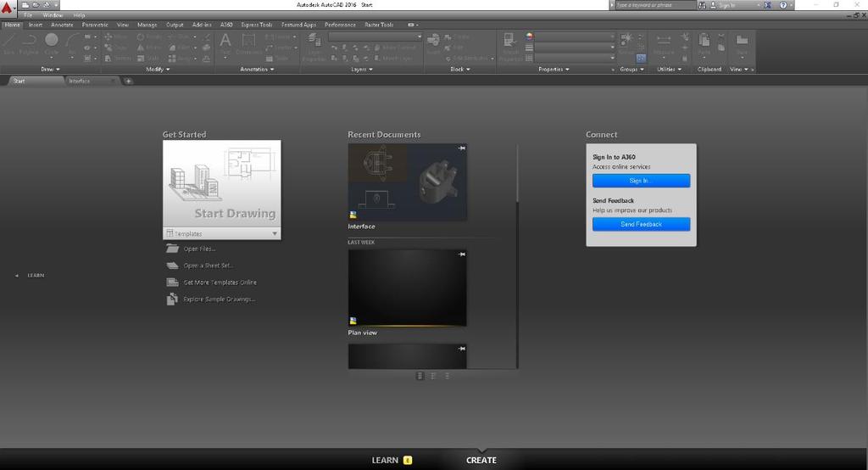Open Layer Properties manager
Image resolution: width=868 pixels, height=470 pixels.
314,46
